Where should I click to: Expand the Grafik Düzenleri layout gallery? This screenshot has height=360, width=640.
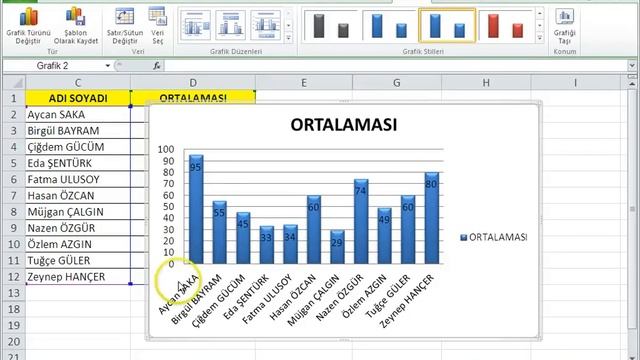tap(289, 38)
